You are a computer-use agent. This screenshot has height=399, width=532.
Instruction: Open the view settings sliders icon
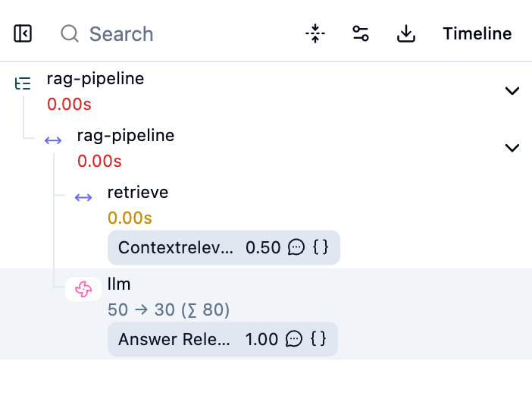point(361,34)
